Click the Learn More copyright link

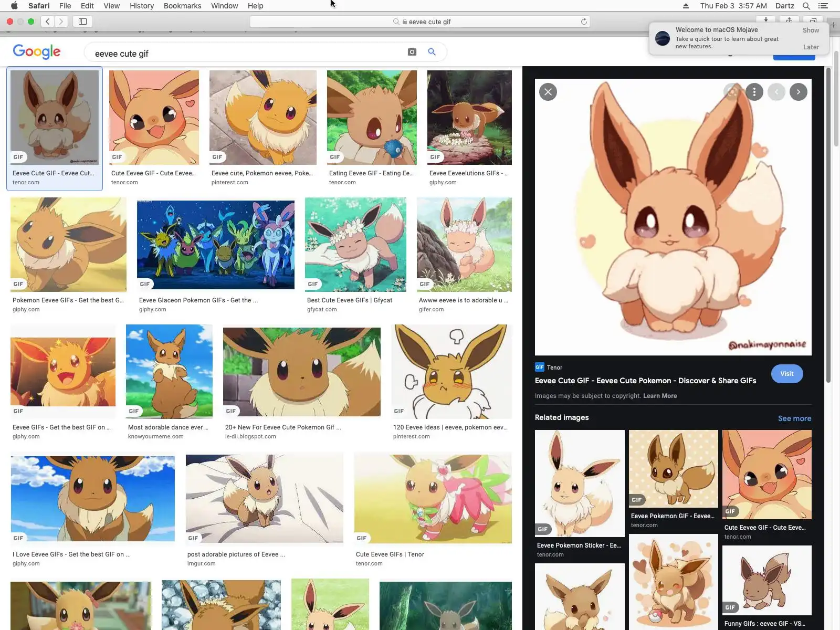click(660, 396)
